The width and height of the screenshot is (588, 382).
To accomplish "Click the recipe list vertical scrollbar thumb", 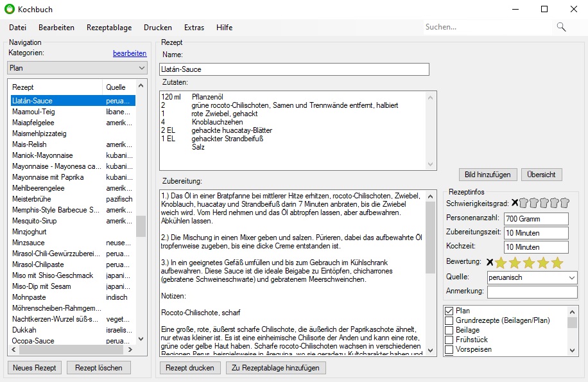I will pyautogui.click(x=141, y=226).
